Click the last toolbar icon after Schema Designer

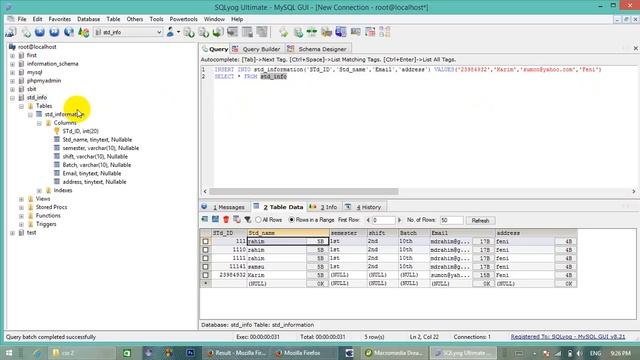[x=384, y=32]
